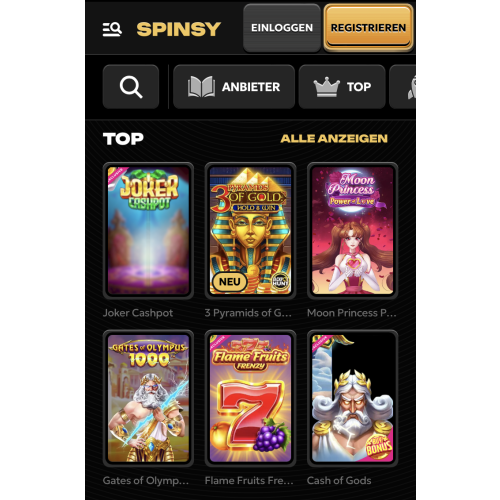Play Gates of Olympus 1000 thumbnail
This screenshot has height=500, width=500.
[x=148, y=398]
